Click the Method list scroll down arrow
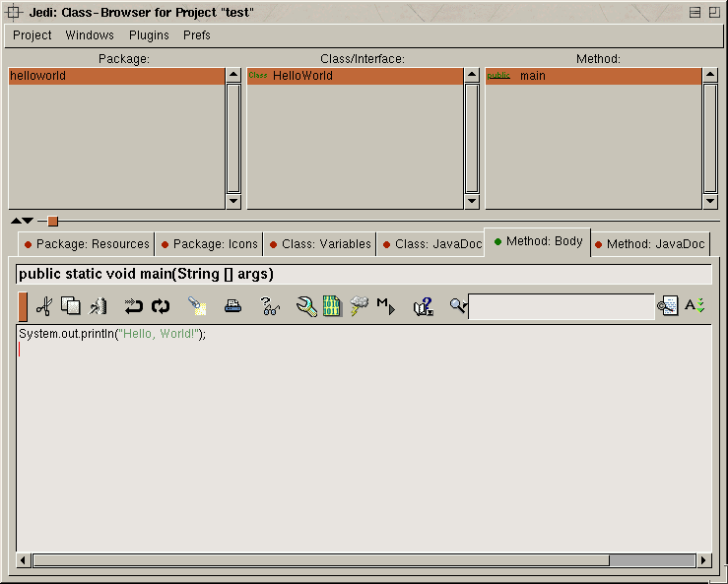 [710, 201]
